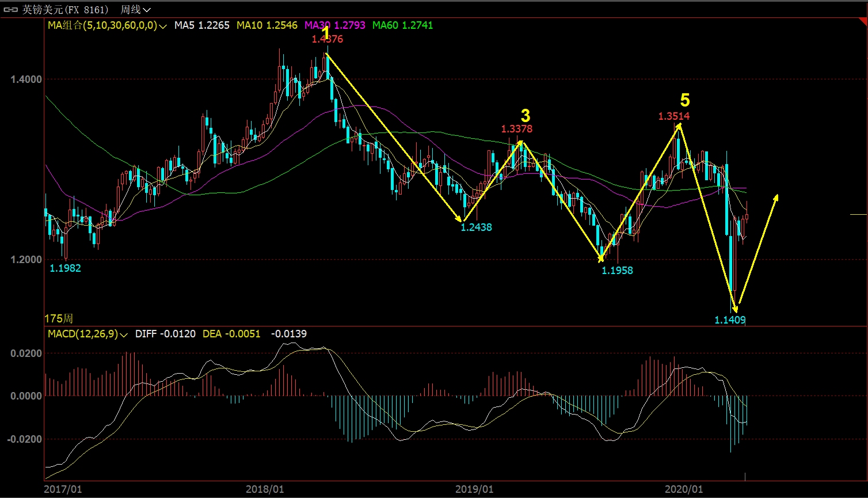Select the 1.1409 lowest price label
Viewport: 868px width, 498px height.
click(730, 320)
